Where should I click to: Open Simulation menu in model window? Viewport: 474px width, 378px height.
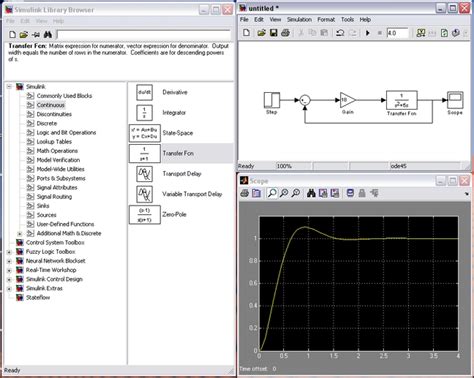click(x=299, y=20)
